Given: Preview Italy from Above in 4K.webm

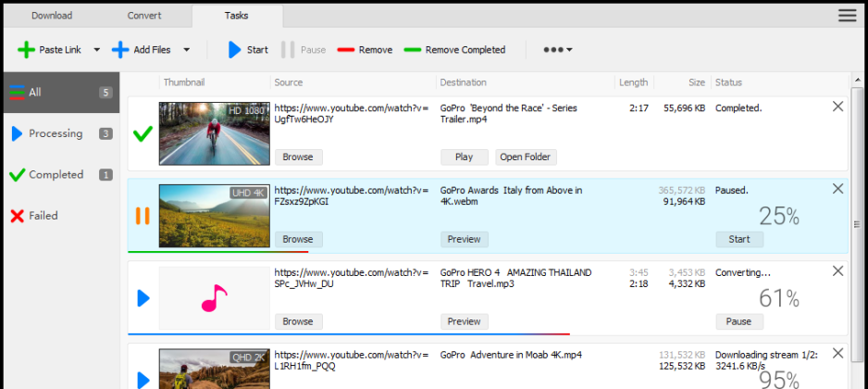Looking at the screenshot, I should (x=465, y=239).
